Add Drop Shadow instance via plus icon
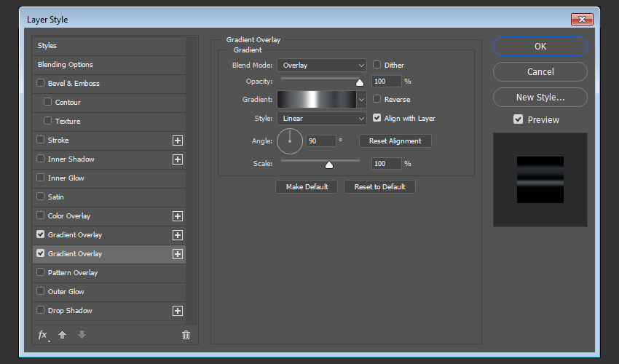This screenshot has width=619, height=364. pyautogui.click(x=177, y=311)
